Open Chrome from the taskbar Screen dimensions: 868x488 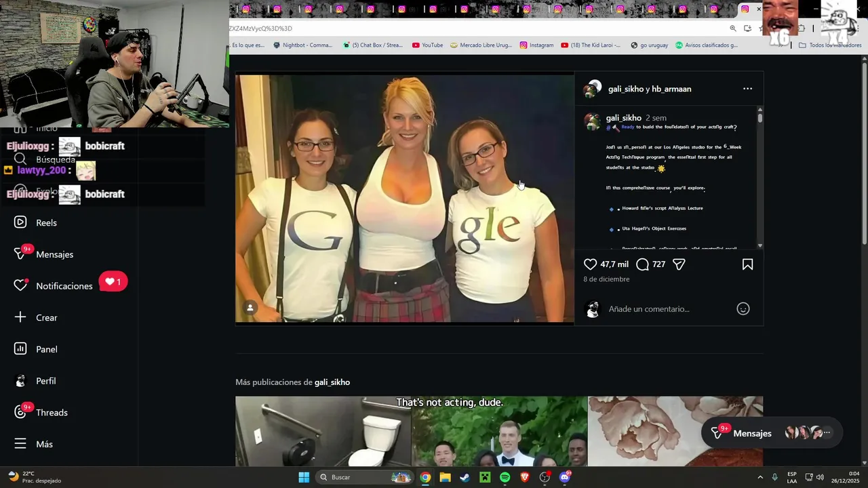pos(425,477)
